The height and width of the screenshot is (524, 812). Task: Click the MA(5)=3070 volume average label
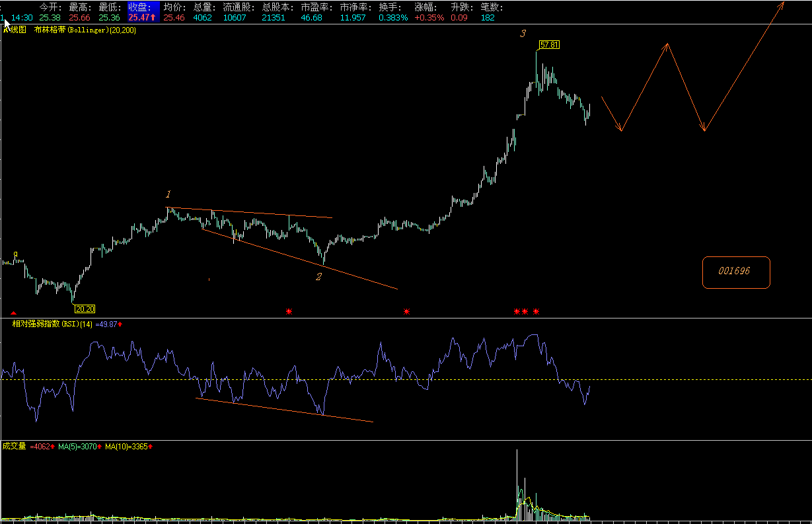point(78,447)
